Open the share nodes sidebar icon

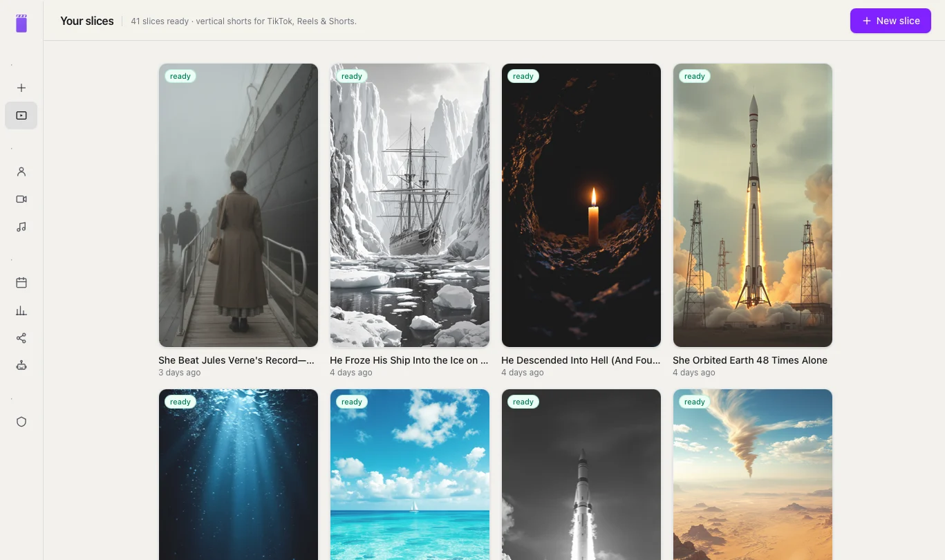21,338
